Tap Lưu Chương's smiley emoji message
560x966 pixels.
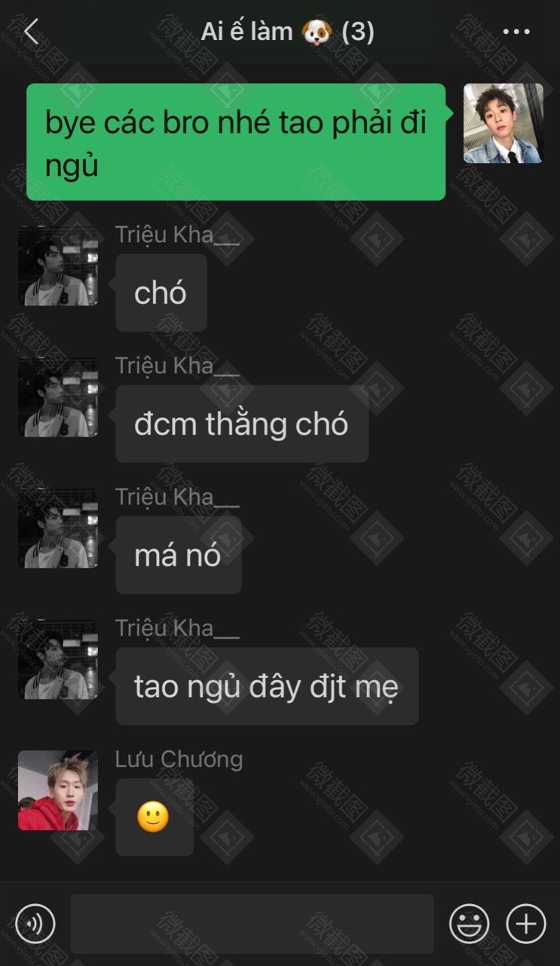tap(155, 817)
